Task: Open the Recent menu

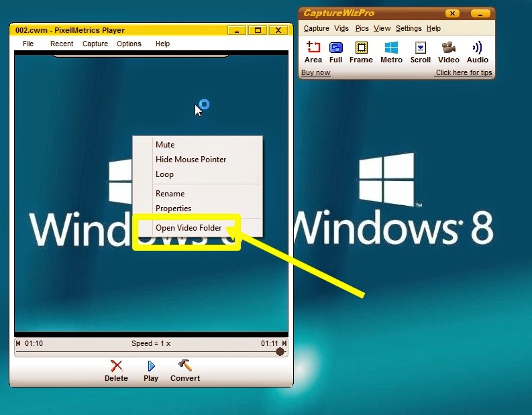Action: point(62,44)
